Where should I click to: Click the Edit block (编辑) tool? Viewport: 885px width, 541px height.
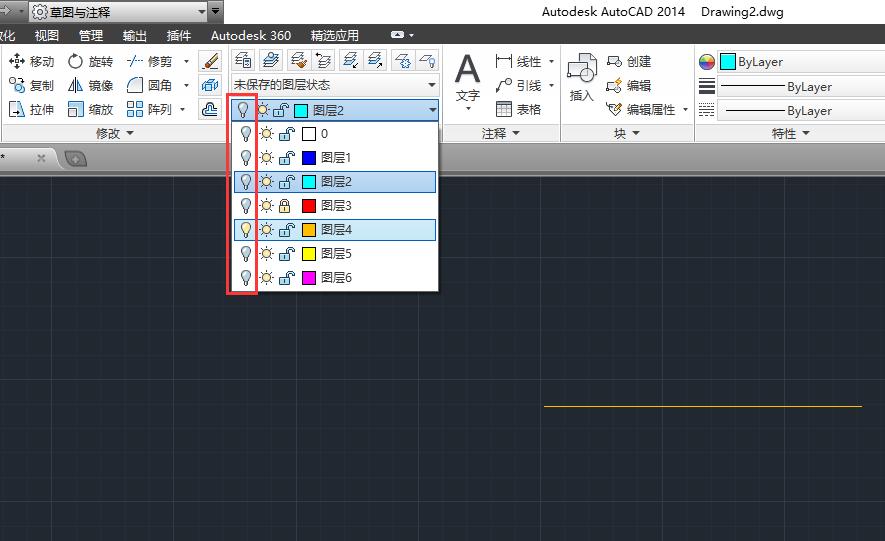[628, 85]
